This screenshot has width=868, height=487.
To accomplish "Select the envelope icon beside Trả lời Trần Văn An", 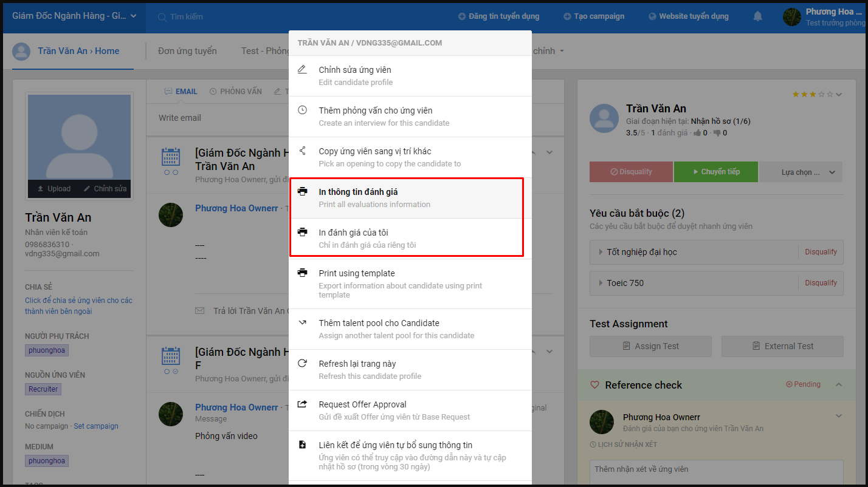I will click(200, 310).
